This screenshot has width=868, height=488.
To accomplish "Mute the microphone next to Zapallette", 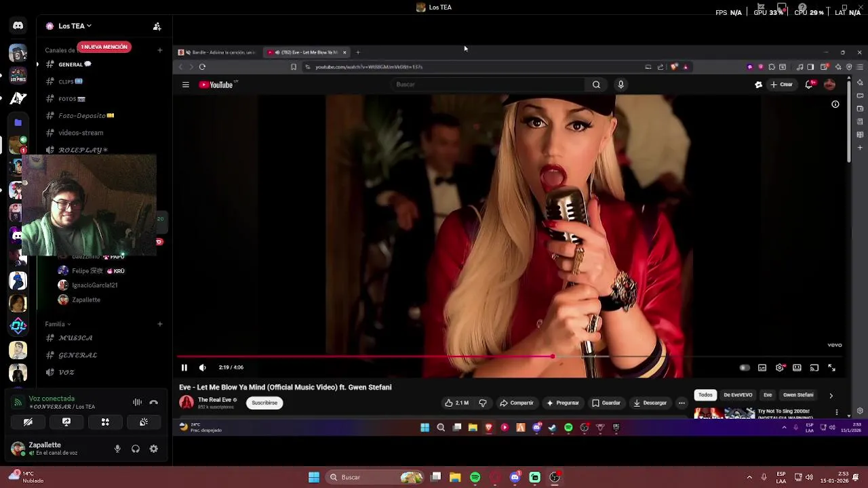I will pyautogui.click(x=117, y=449).
